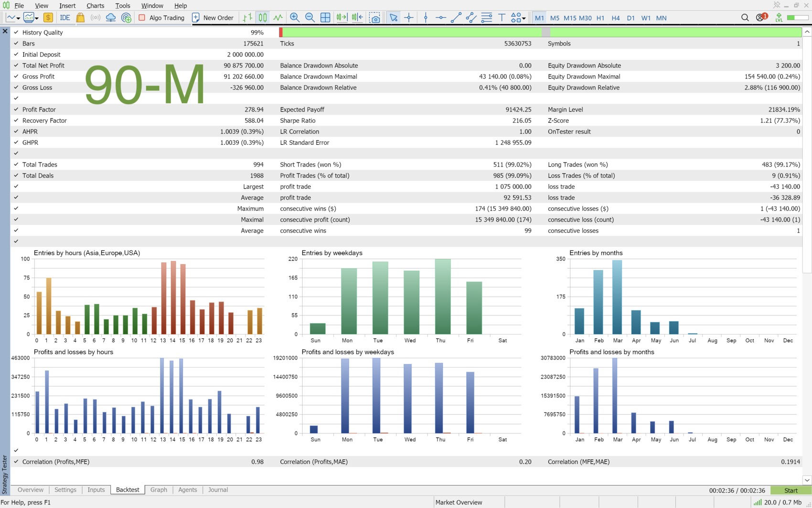Screen dimensions: 812x508
Task: Toggle the Profit Factor row checkmark
Action: [x=16, y=109]
